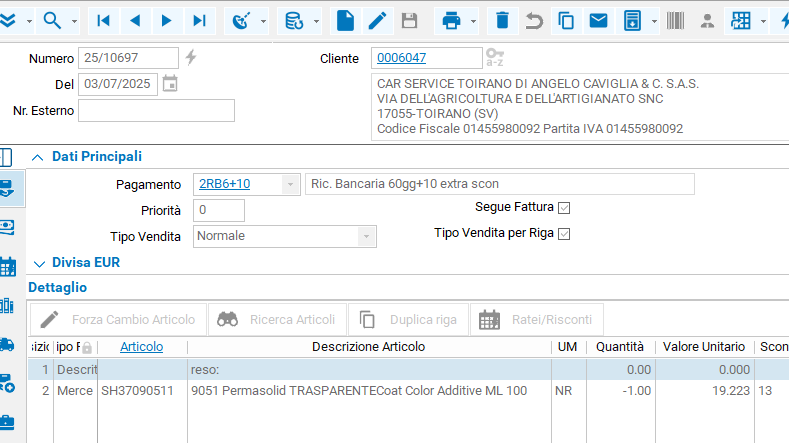The image size is (789, 443).
Task: Create a new document
Action: coord(345,20)
